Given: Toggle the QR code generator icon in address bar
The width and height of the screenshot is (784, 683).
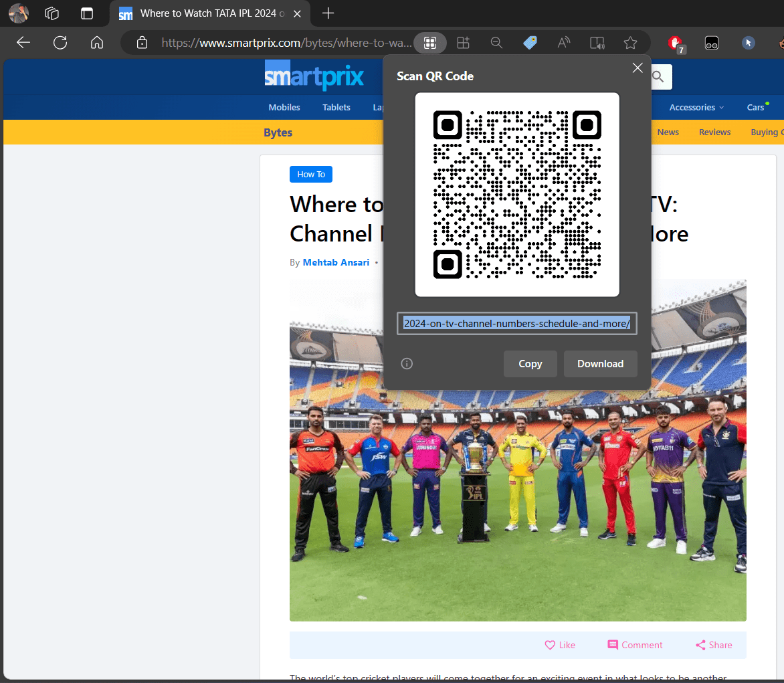Looking at the screenshot, I should [430, 43].
